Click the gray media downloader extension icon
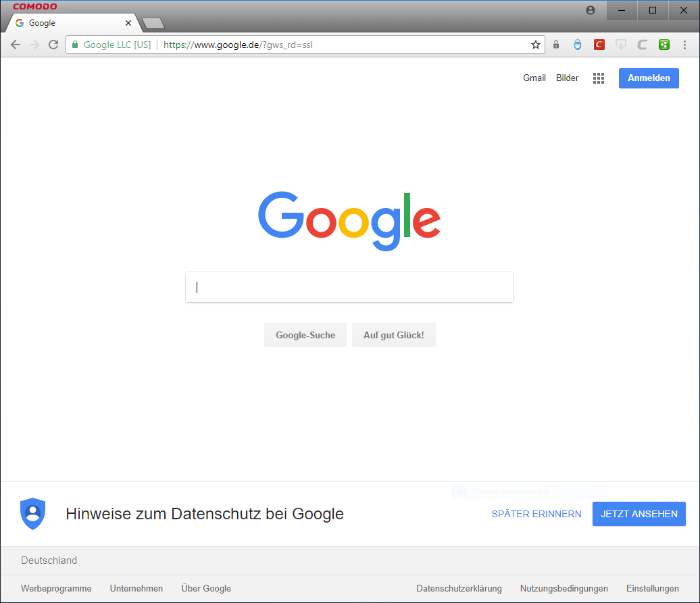Image resolution: width=700 pixels, height=603 pixels. pyautogui.click(x=620, y=45)
